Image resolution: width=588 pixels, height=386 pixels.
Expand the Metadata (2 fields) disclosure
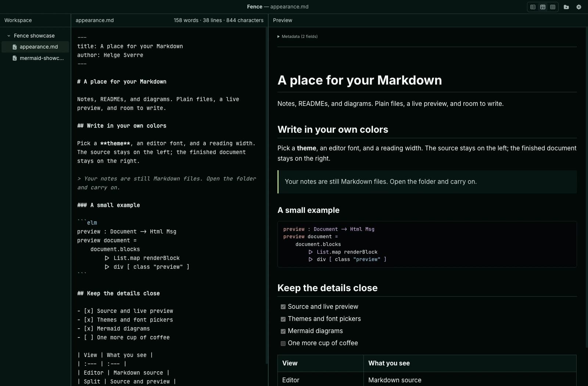(297, 36)
